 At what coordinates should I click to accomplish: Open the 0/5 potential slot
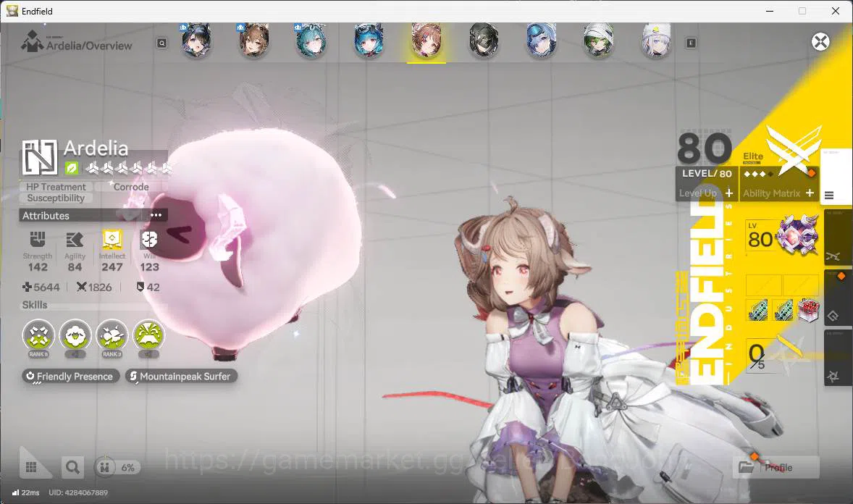click(781, 356)
